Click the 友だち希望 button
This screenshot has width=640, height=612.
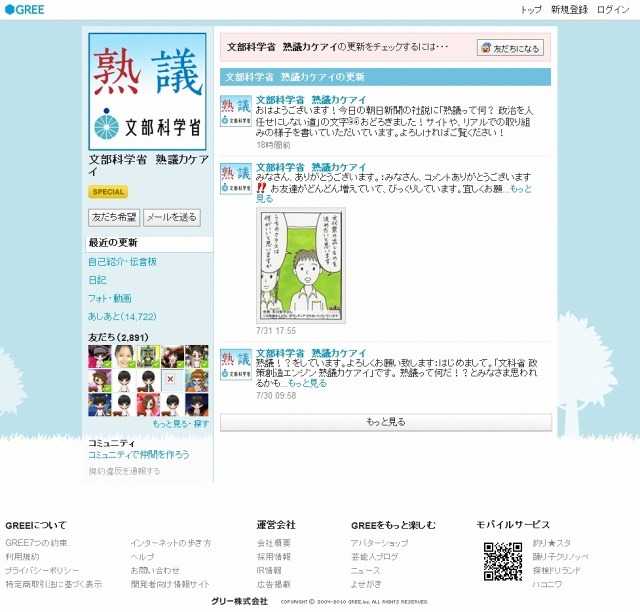[x=114, y=217]
